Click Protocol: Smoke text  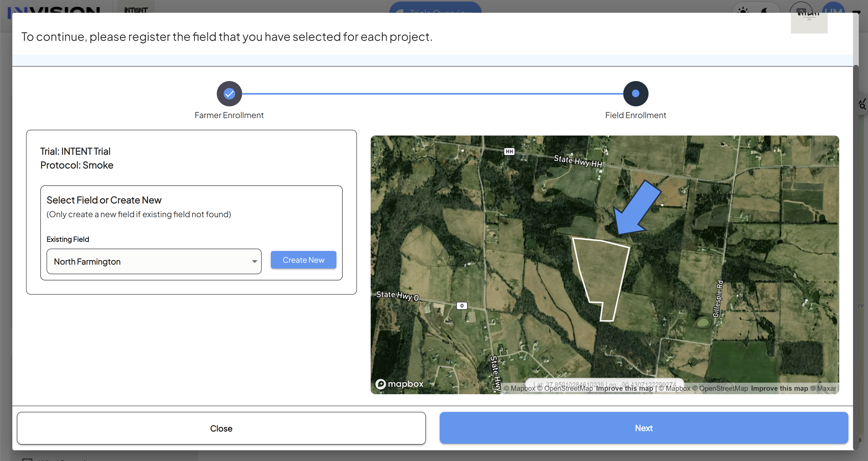pyautogui.click(x=77, y=165)
